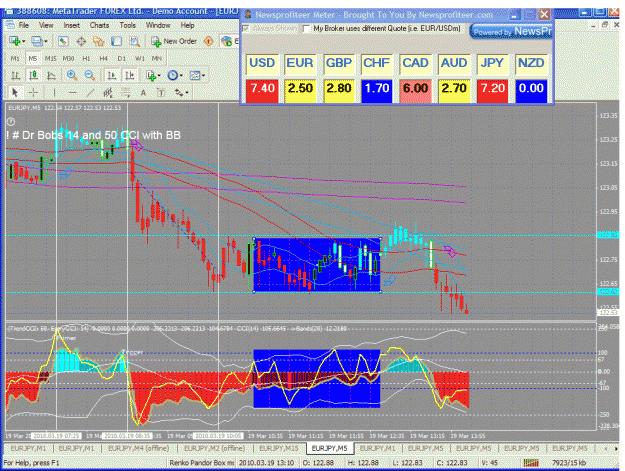Zoom out on the chart
Viewport: 625px width, 471px height.
coord(90,75)
